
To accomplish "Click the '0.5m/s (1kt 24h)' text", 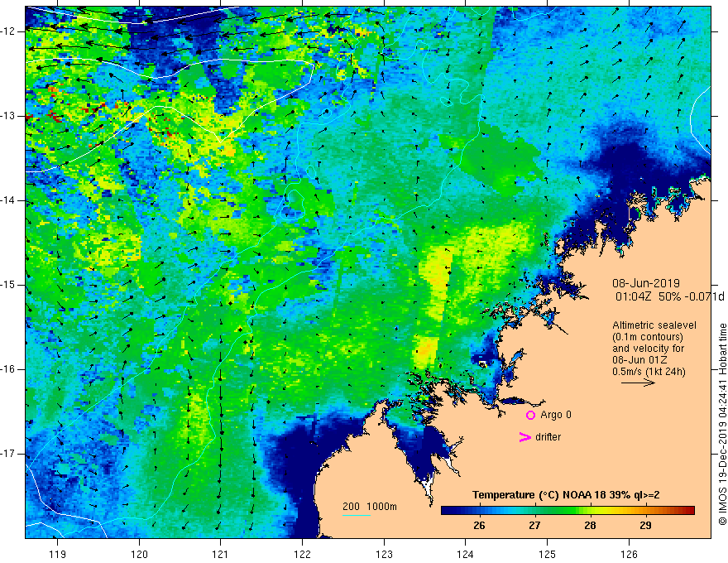I will 649,372.
